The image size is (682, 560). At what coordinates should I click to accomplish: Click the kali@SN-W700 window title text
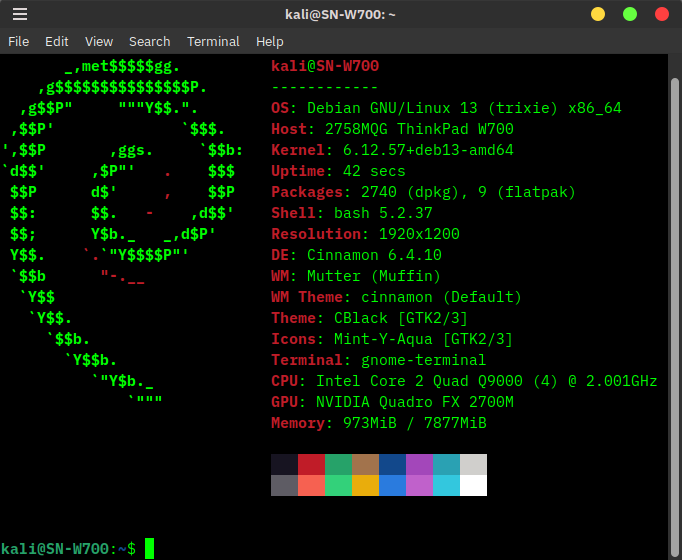point(340,14)
